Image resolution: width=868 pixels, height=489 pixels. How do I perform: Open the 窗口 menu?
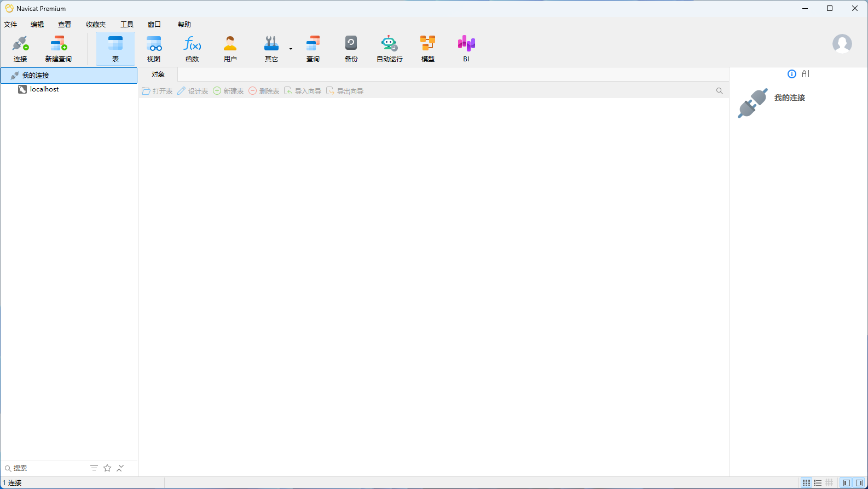pos(154,24)
